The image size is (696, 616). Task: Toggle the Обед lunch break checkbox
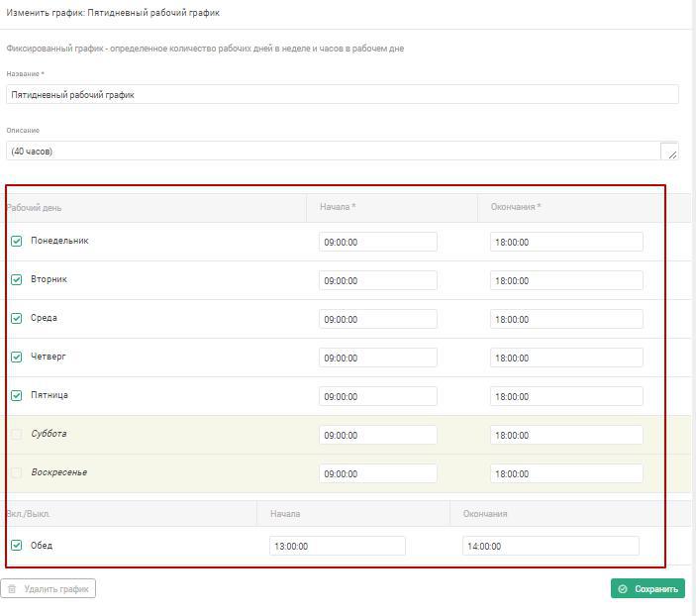17,546
